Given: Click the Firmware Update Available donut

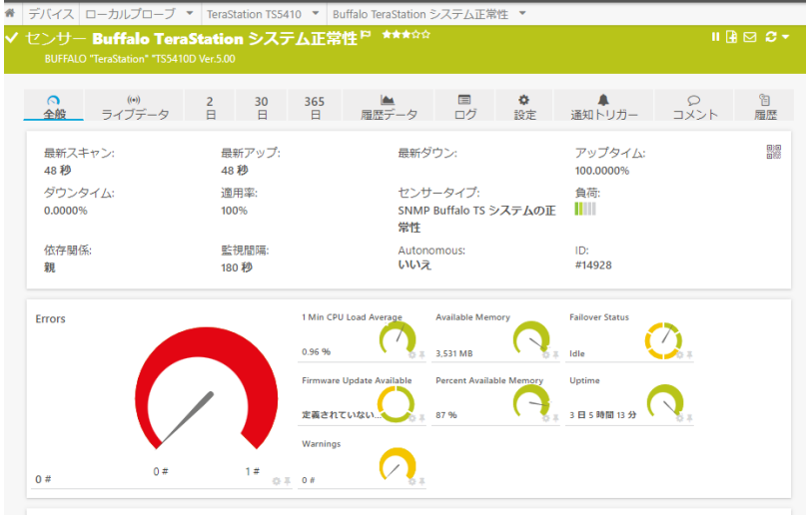Looking at the screenshot, I should tap(396, 404).
